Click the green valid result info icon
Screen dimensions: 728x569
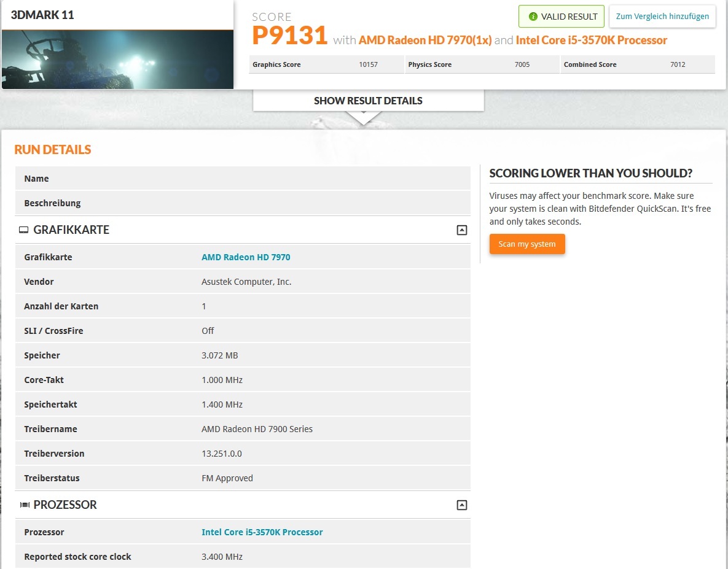coord(533,17)
